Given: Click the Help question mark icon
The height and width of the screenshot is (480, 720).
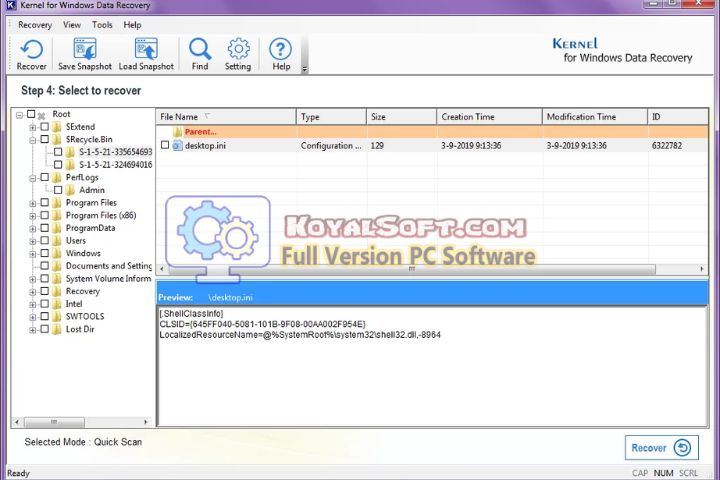Looking at the screenshot, I should click(x=281, y=49).
